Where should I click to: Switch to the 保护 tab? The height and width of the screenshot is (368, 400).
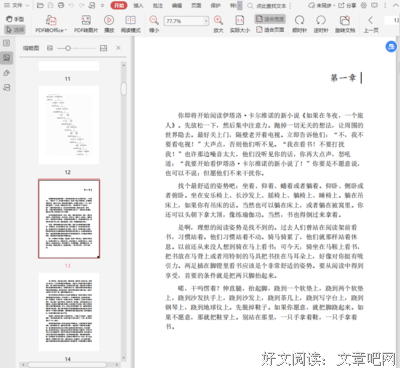(216, 5)
